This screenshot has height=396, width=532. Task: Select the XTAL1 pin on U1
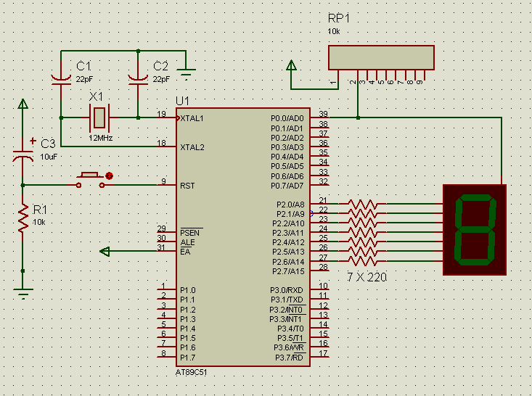[192, 118]
